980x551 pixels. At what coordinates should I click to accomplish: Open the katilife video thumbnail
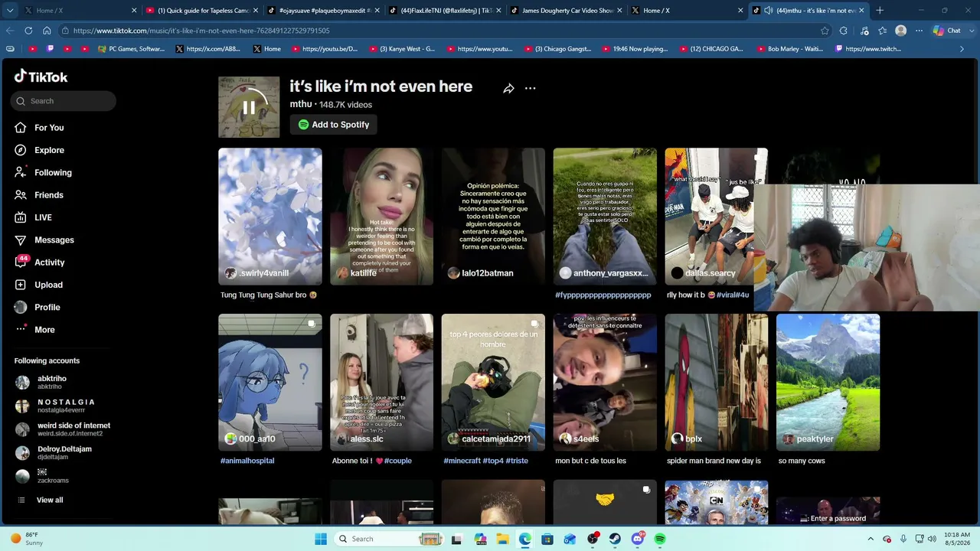(381, 217)
